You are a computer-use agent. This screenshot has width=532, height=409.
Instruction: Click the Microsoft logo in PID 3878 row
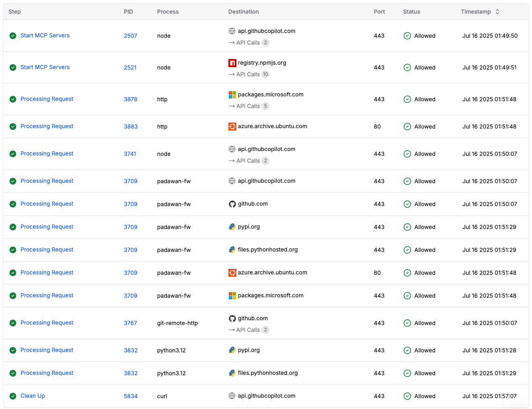point(232,94)
